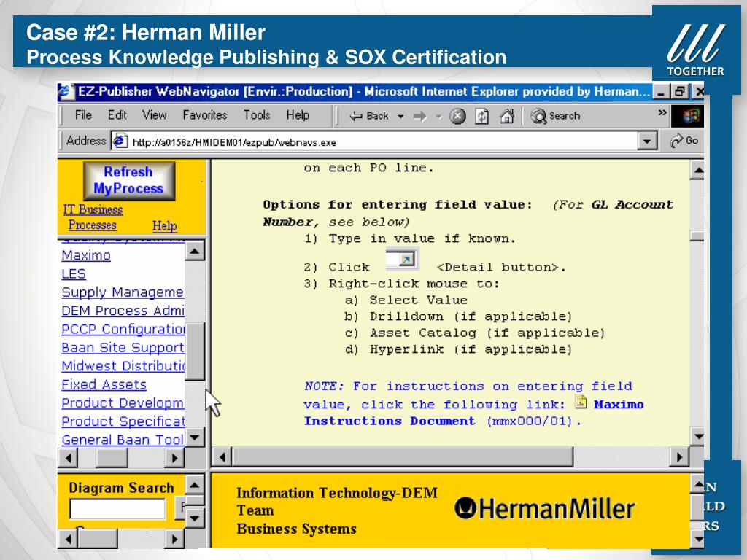This screenshot has width=747, height=560.
Task: Click content pane scroll left arrow
Action: click(x=222, y=458)
